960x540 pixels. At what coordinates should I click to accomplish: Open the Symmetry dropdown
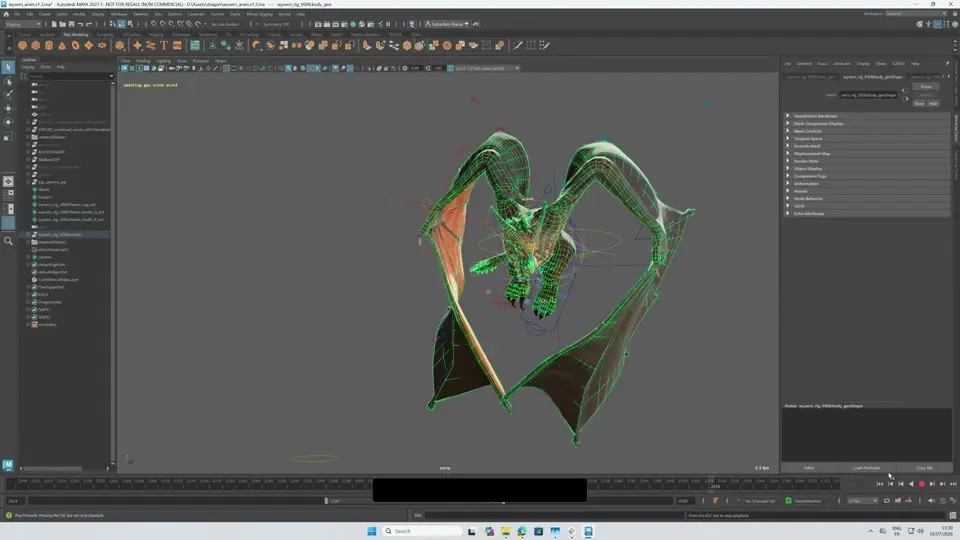coord(279,24)
